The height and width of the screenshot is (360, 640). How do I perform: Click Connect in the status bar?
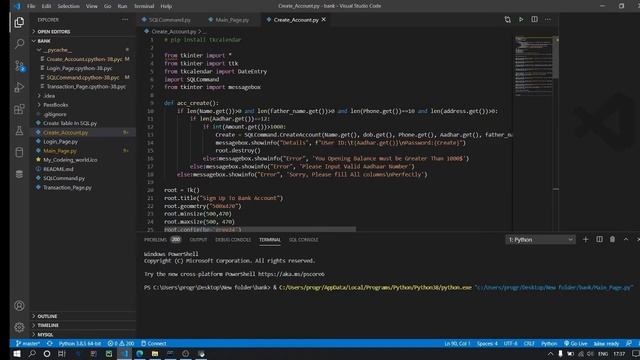click(153, 343)
